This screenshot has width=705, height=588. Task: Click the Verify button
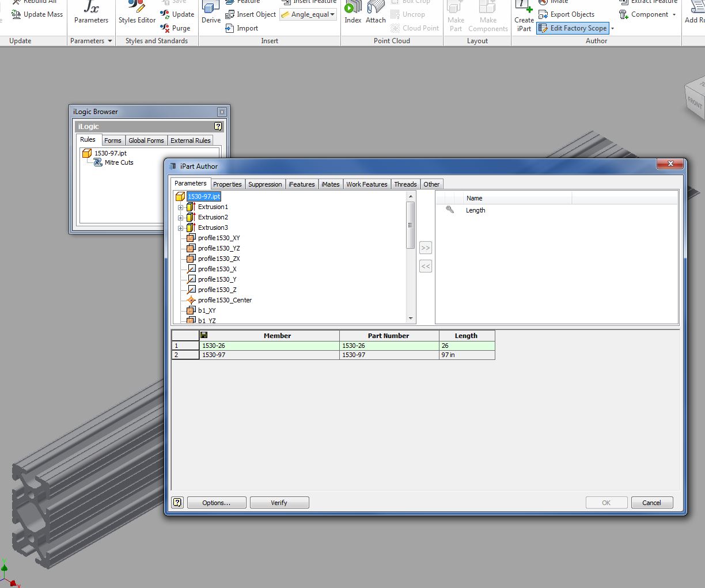click(x=279, y=502)
